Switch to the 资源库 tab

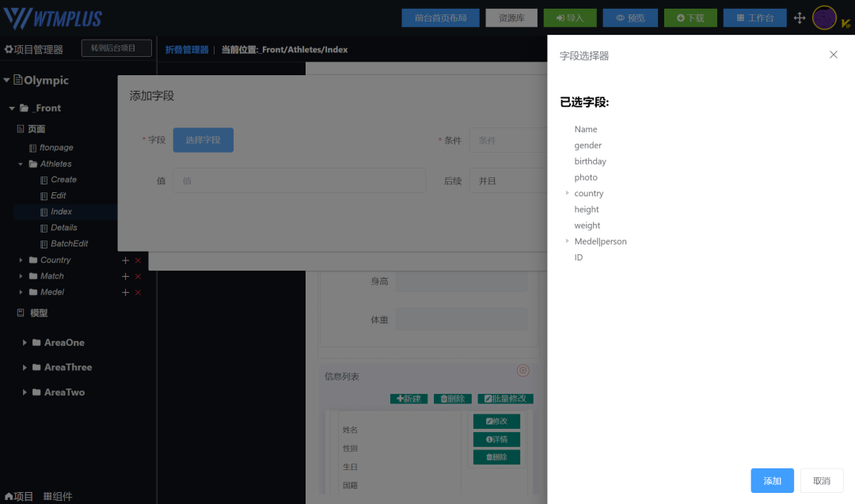click(x=511, y=17)
